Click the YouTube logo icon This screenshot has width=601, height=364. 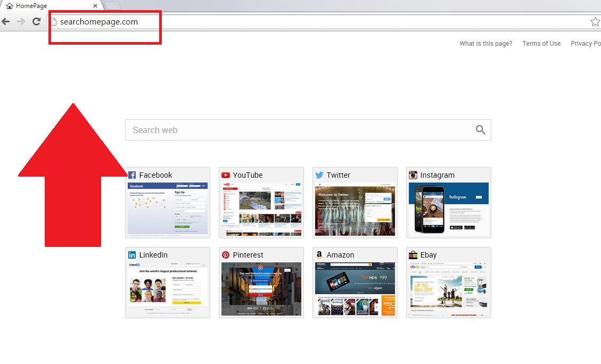click(x=226, y=175)
